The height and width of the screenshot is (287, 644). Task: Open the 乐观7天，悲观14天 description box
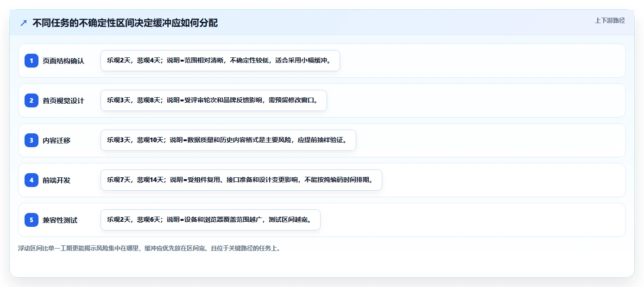coord(241,180)
